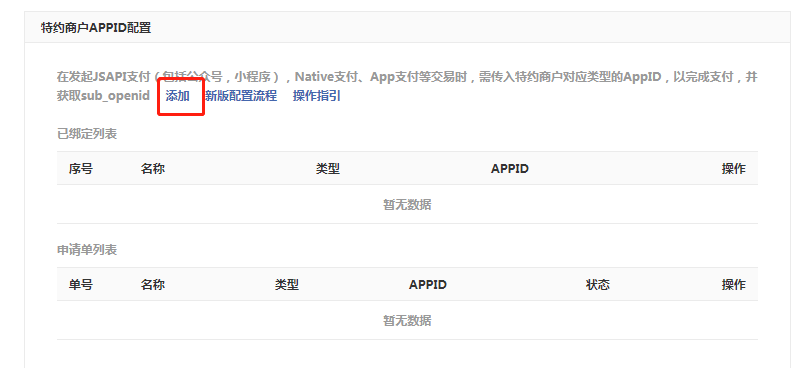Select 名称 header in the 申请单列表 table

click(x=153, y=284)
